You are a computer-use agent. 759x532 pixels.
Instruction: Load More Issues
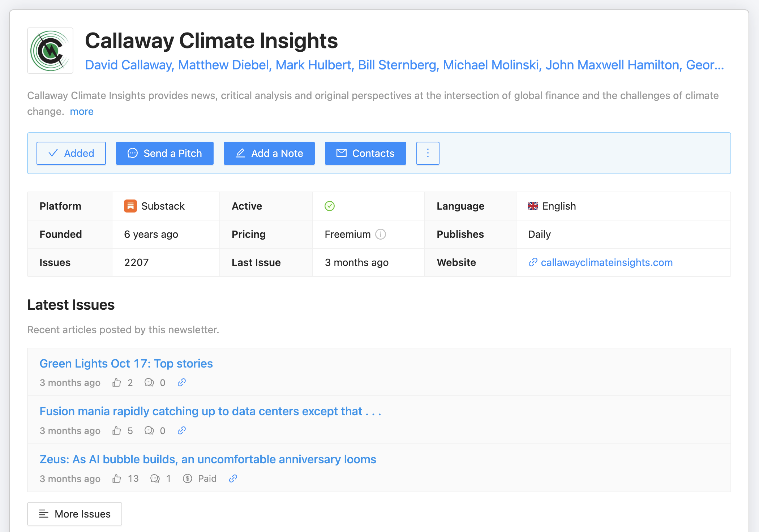(x=74, y=514)
